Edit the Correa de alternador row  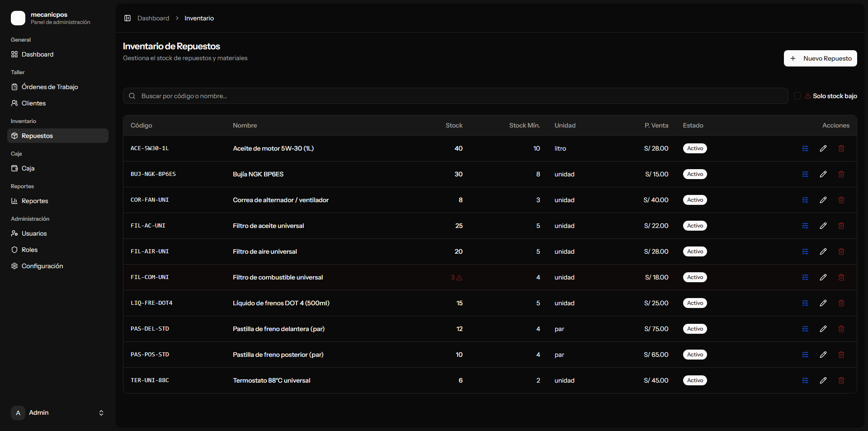(x=823, y=200)
